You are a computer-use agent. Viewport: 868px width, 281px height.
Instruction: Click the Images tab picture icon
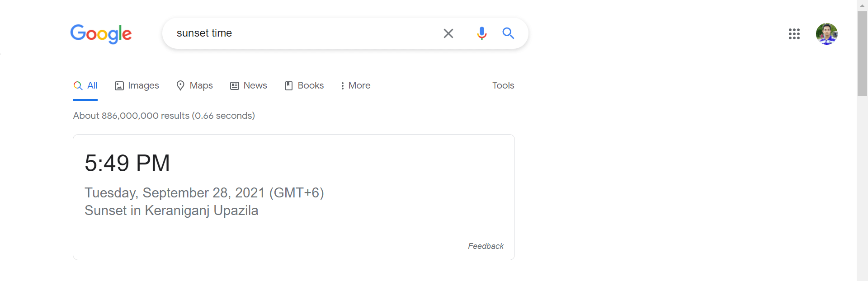pyautogui.click(x=119, y=86)
